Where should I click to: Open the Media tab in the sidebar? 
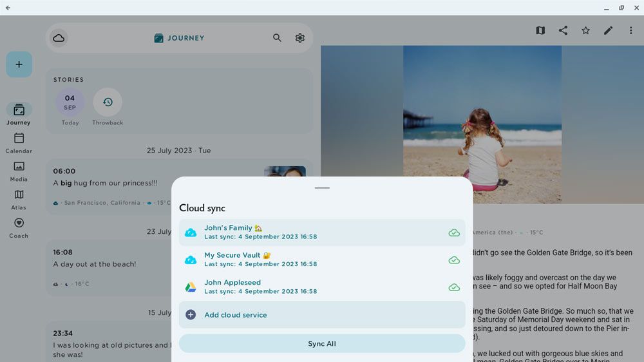19,171
